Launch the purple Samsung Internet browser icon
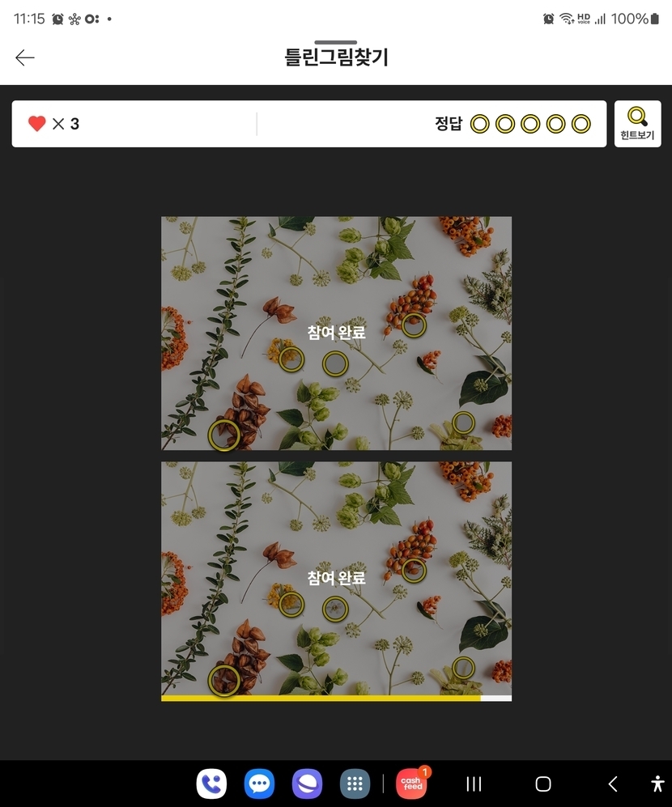The height and width of the screenshot is (807, 672). [307, 784]
